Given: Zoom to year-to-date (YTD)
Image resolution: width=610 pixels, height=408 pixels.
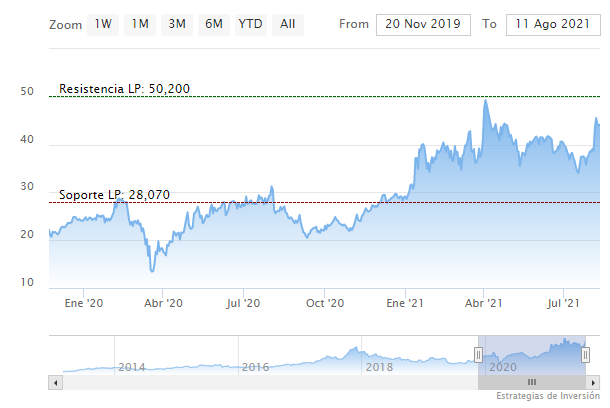Looking at the screenshot, I should point(250,23).
